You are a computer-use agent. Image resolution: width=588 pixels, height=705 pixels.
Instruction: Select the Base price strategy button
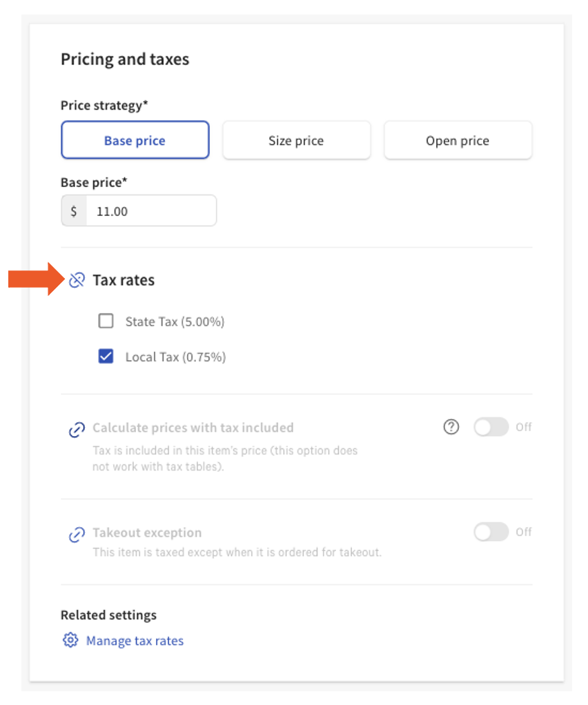[135, 140]
